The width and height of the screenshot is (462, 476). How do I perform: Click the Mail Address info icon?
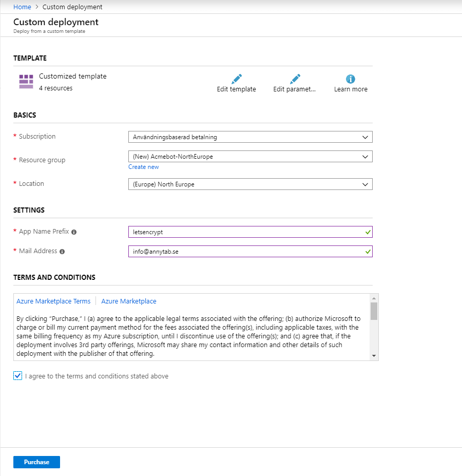click(x=62, y=252)
